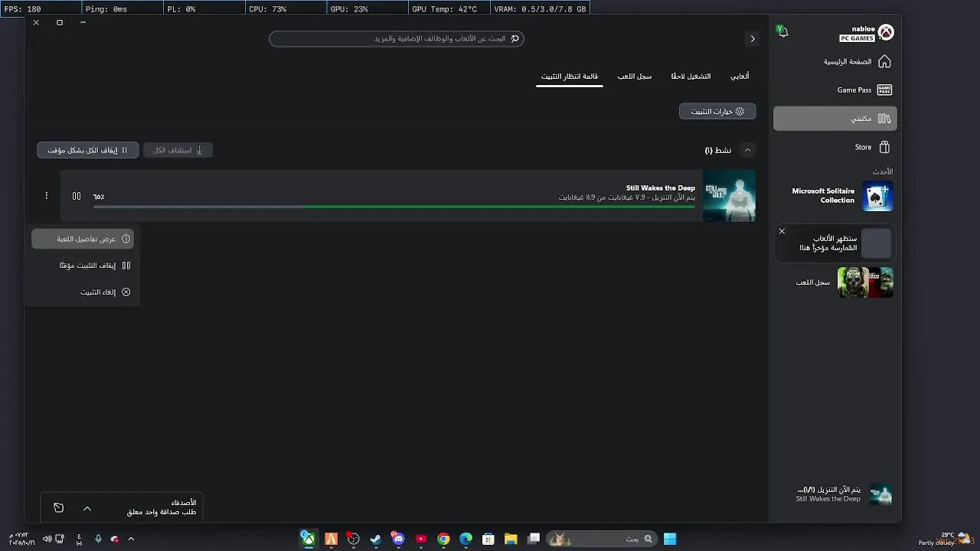Switch to the ألعابي tab
The height and width of the screenshot is (551, 980).
740,77
